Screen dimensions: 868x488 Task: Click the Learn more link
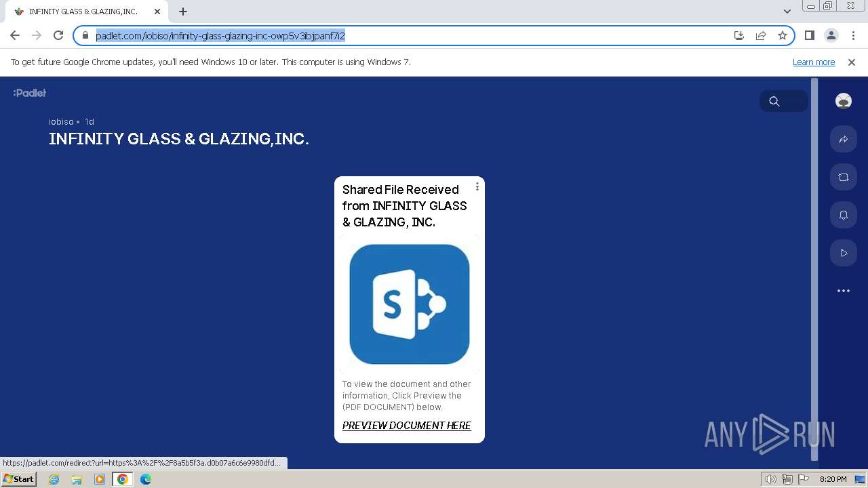click(x=814, y=62)
